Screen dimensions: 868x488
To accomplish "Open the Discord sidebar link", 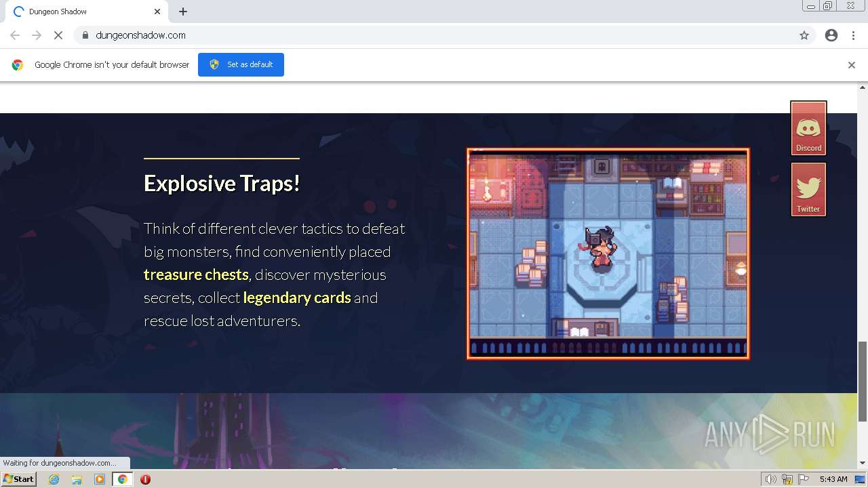I will coord(808,128).
